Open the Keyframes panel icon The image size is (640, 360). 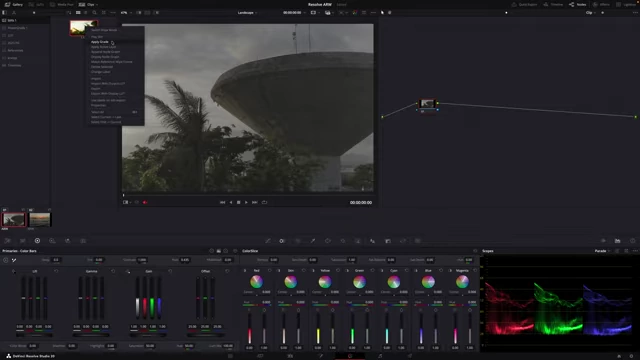(603, 241)
